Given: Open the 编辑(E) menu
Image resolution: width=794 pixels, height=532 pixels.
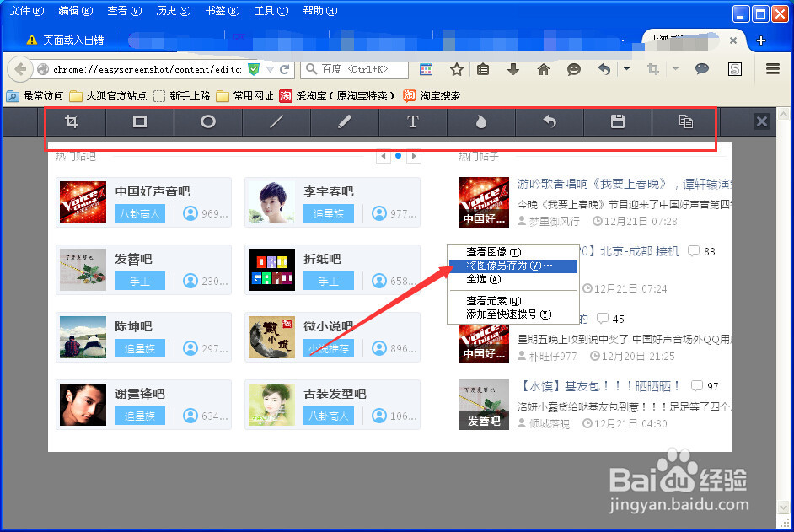Looking at the screenshot, I should tap(76, 11).
